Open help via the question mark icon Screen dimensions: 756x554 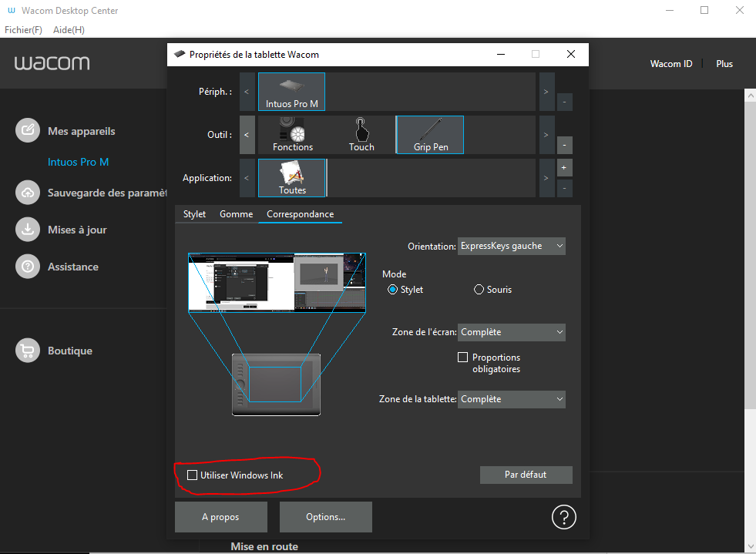pyautogui.click(x=563, y=517)
